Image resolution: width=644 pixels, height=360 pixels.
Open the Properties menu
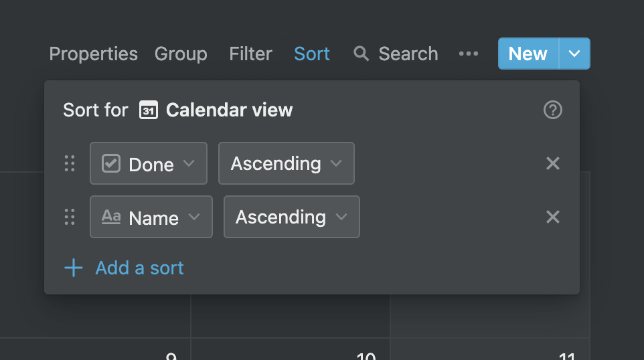pos(93,54)
